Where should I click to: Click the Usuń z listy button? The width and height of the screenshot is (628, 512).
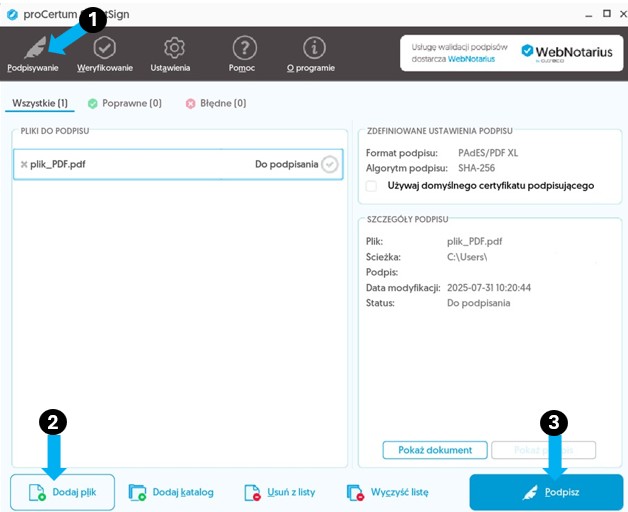pos(280,492)
